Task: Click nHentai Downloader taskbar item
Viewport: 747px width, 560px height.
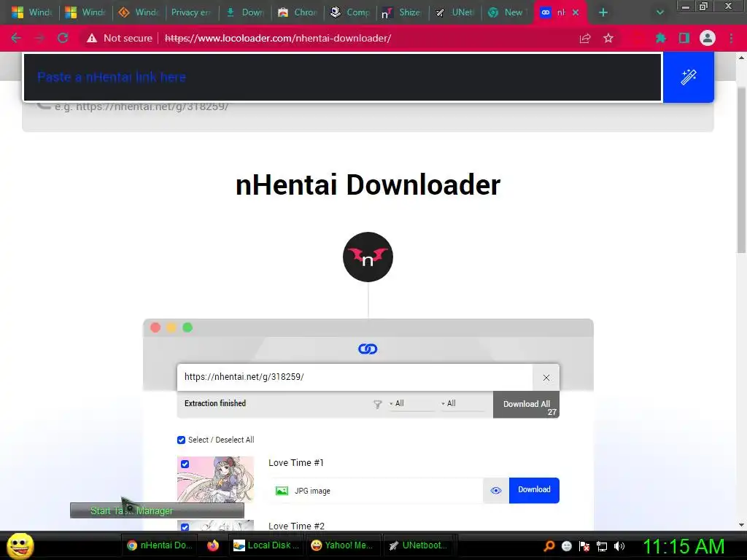Action: pos(160,545)
